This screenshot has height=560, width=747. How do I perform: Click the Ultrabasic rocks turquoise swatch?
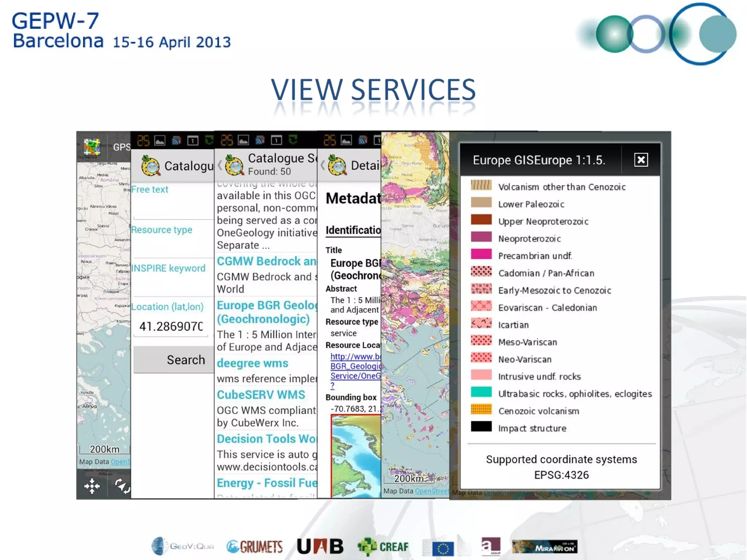pyautogui.click(x=481, y=393)
